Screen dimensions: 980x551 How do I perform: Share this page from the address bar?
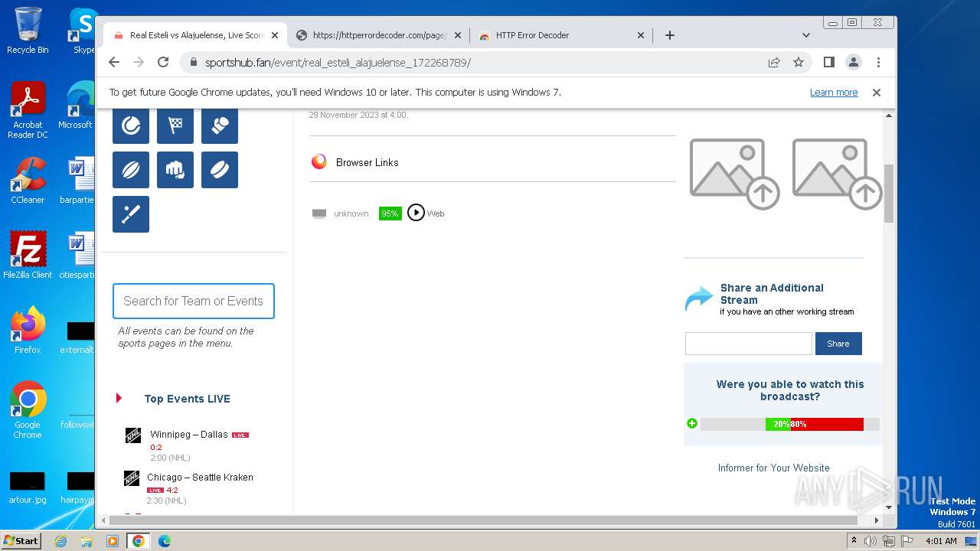[x=774, y=62]
